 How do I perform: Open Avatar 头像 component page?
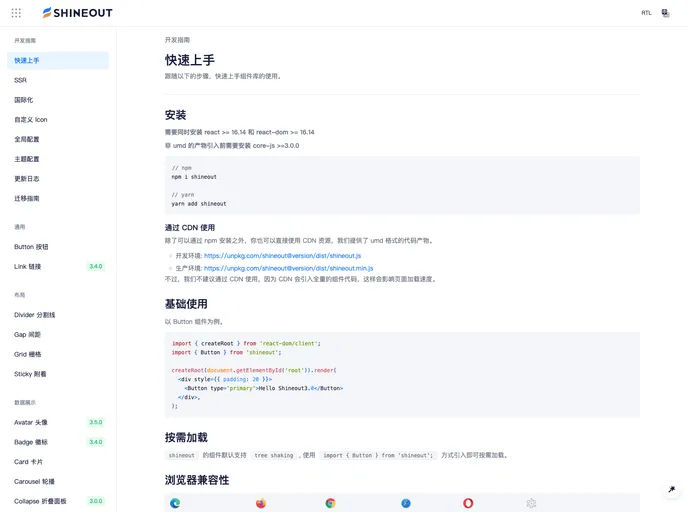point(58,422)
